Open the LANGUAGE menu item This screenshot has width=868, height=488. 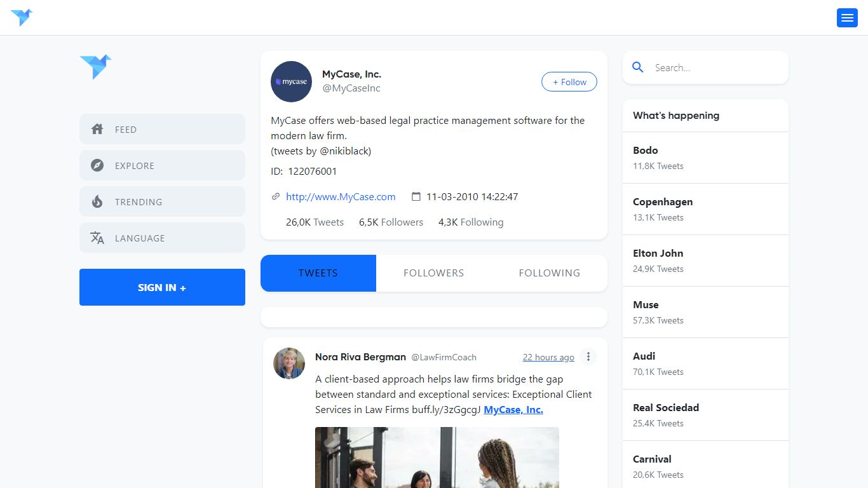pyautogui.click(x=162, y=238)
